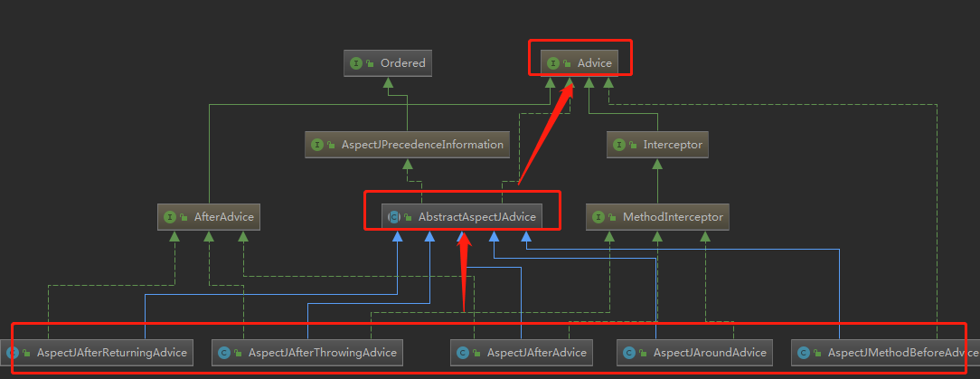Click the visibility lock icon on the AfterAdvice node
The width and height of the screenshot is (980, 379).
pos(184,218)
